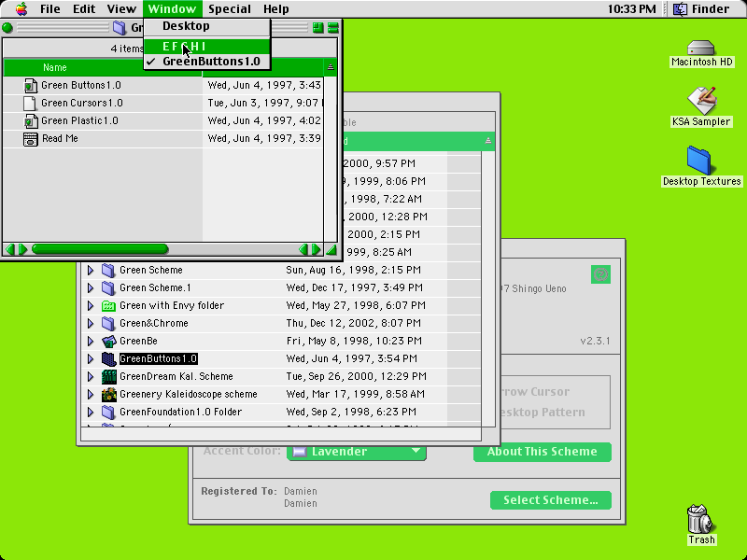
Task: Click the "v2.3.1" version text in Kaleidoscope
Action: click(x=595, y=341)
